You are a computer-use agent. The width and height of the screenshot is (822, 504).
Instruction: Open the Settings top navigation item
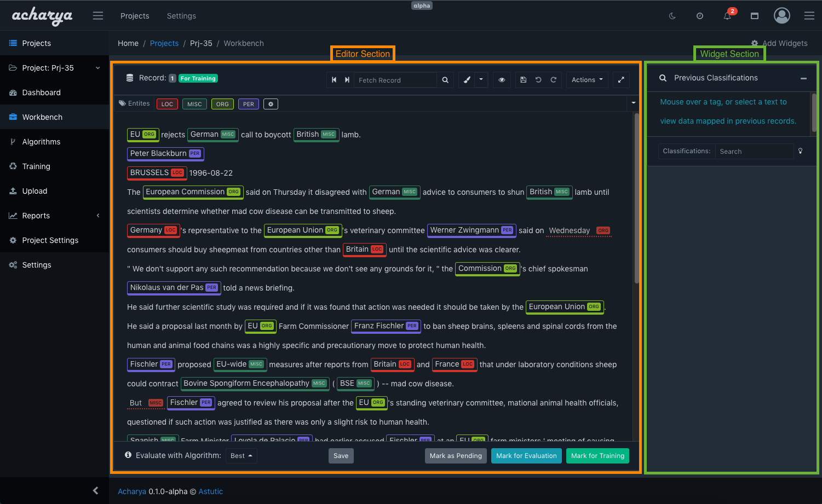click(181, 16)
